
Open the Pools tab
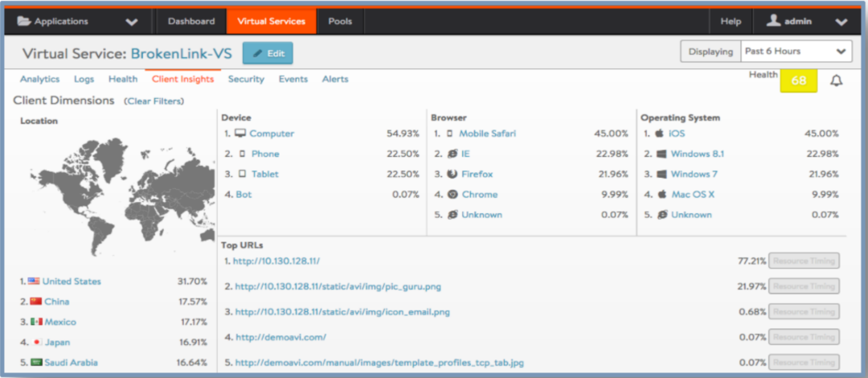340,22
